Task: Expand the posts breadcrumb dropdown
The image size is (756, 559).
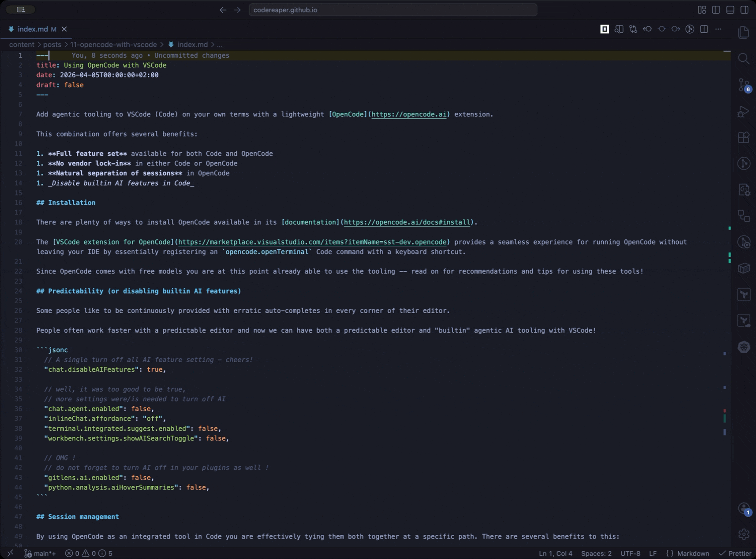Action: click(x=52, y=45)
